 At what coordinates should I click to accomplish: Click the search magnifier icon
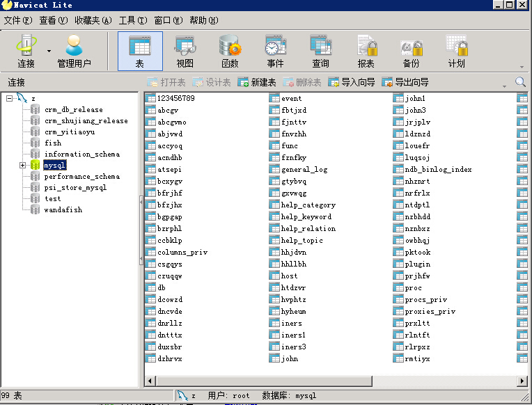520,81
